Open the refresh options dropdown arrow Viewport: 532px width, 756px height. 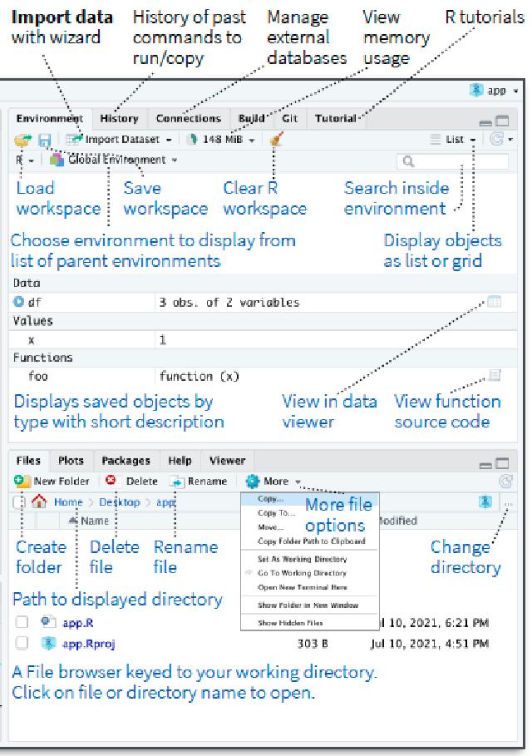click(510, 140)
